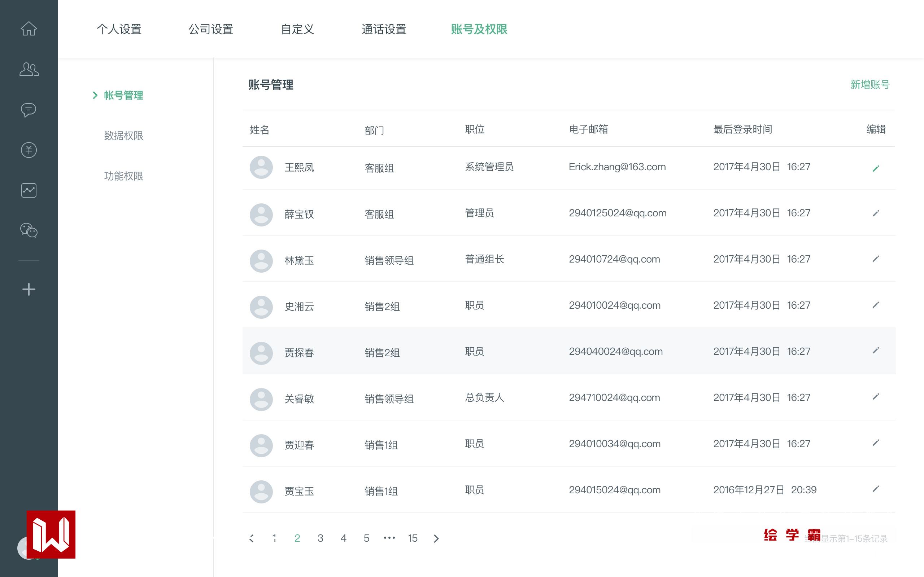Open the chat message bubble icon
The width and height of the screenshot is (924, 577).
tap(29, 110)
